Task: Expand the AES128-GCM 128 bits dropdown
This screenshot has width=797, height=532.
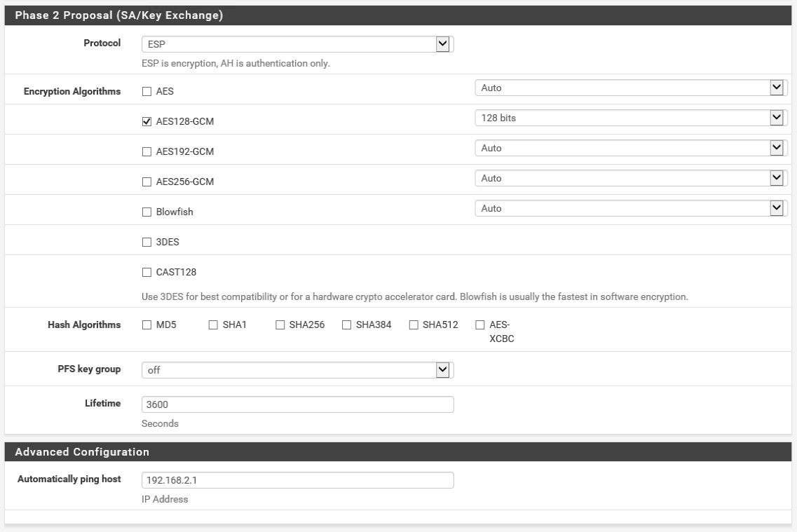Action: (630, 118)
